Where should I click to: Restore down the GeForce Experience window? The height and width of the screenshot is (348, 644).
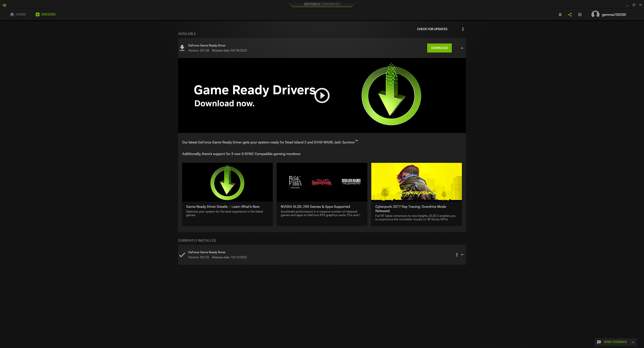point(634,5)
